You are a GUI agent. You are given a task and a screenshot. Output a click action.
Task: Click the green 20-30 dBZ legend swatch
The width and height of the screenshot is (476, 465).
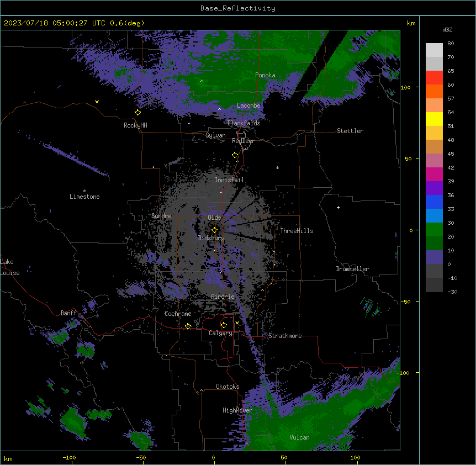pos(434,230)
